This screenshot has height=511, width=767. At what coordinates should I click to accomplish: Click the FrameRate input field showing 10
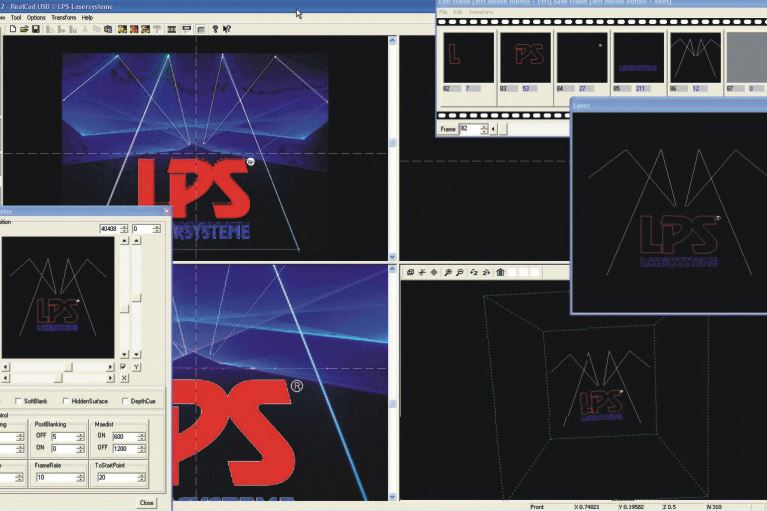[x=55, y=477]
